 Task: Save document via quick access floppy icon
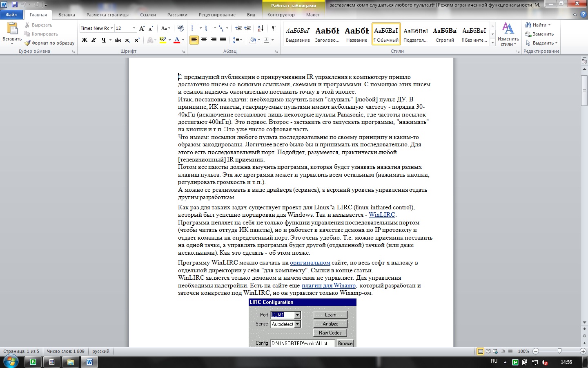[15, 4]
